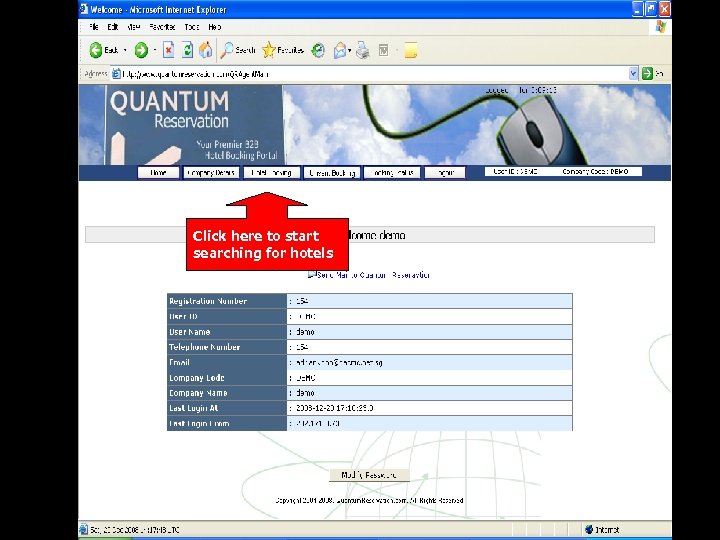This screenshot has height=540, width=720.
Task: Open Send Mail to Quantum Reservation link
Action: point(369,275)
